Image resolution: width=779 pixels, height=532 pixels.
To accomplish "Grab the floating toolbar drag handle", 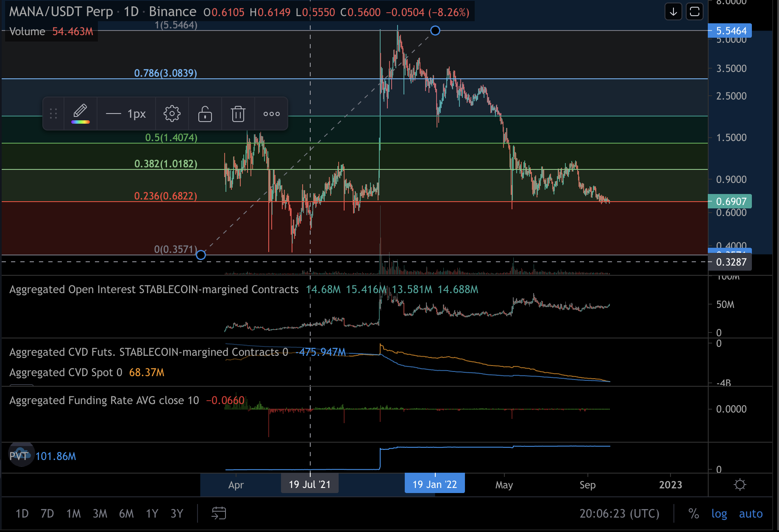I will coord(53,114).
